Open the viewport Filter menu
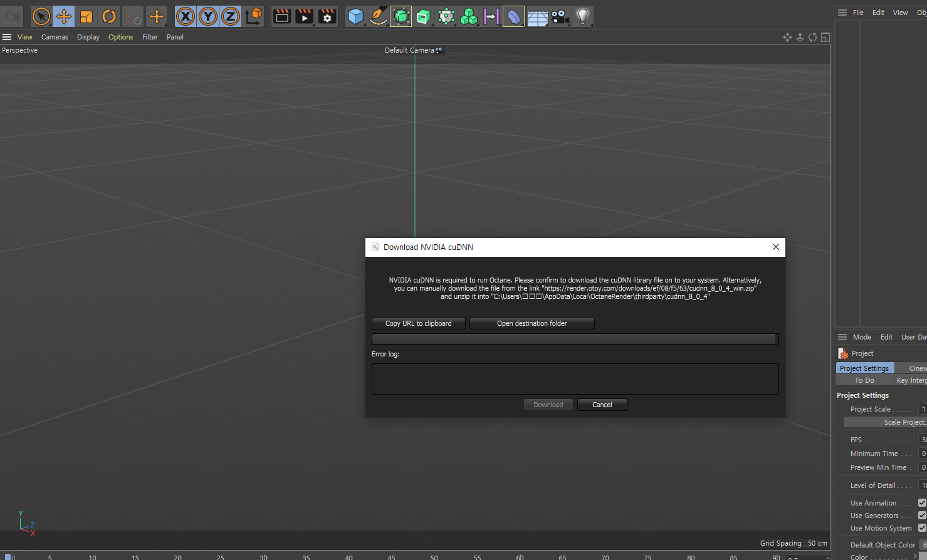 point(150,37)
